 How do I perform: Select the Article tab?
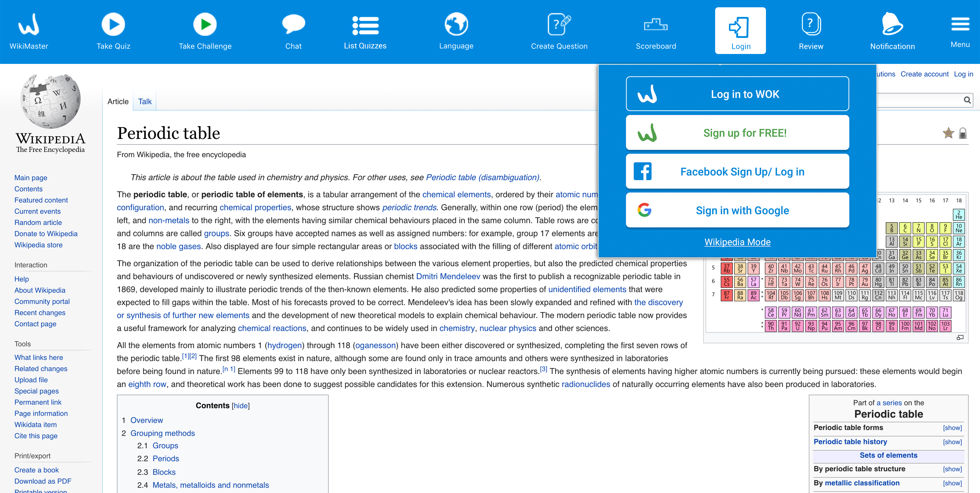[x=118, y=102]
